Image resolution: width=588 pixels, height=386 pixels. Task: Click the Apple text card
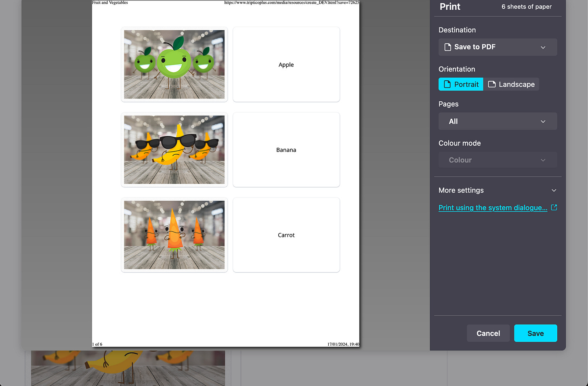coord(286,64)
